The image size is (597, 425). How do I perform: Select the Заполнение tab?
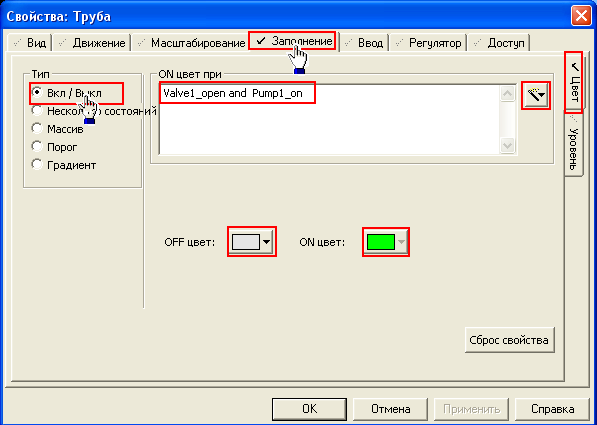[293, 41]
